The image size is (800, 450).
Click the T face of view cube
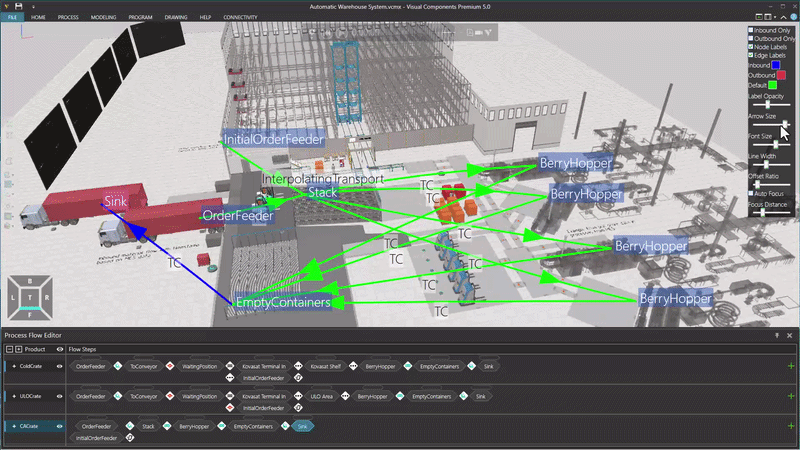tap(30, 297)
